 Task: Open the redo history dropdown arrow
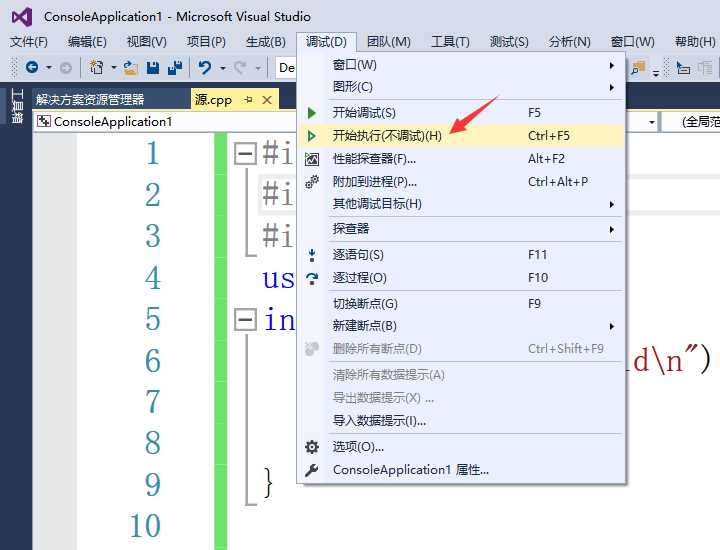(x=258, y=68)
